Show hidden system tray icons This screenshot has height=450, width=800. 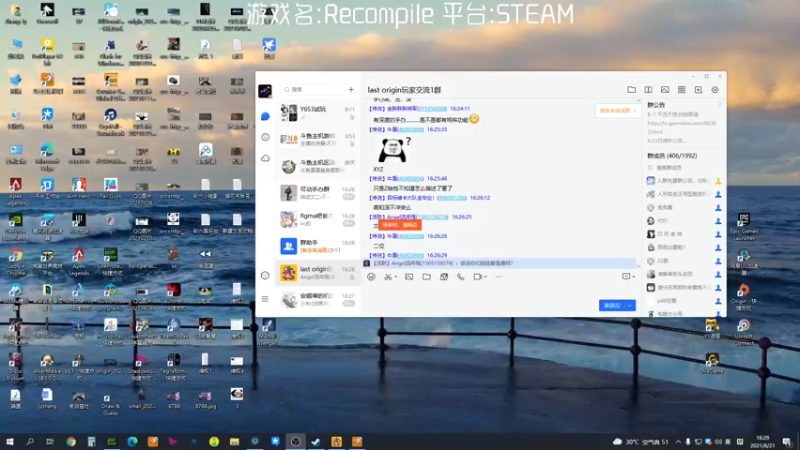(x=678, y=442)
